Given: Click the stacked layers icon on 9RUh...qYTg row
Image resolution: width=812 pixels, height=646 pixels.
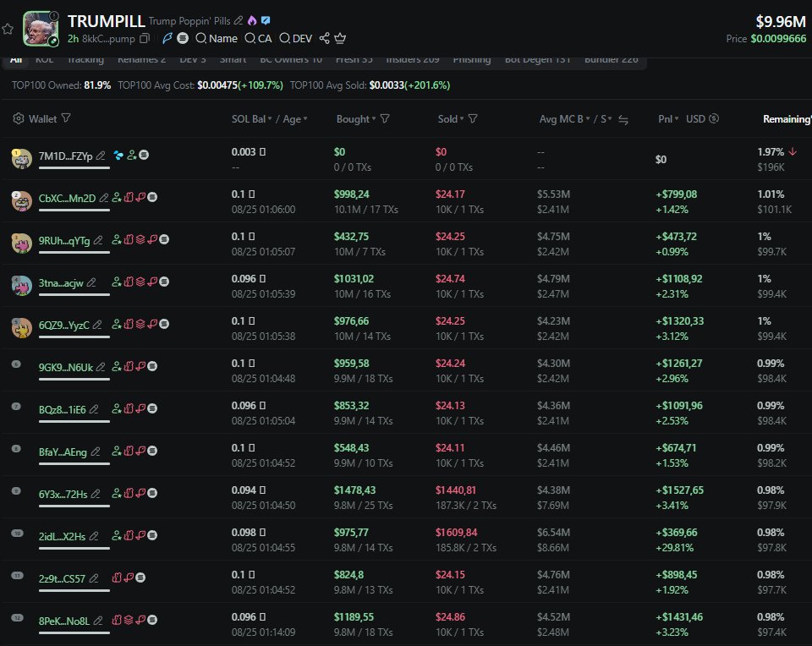Looking at the screenshot, I should click(x=140, y=239).
